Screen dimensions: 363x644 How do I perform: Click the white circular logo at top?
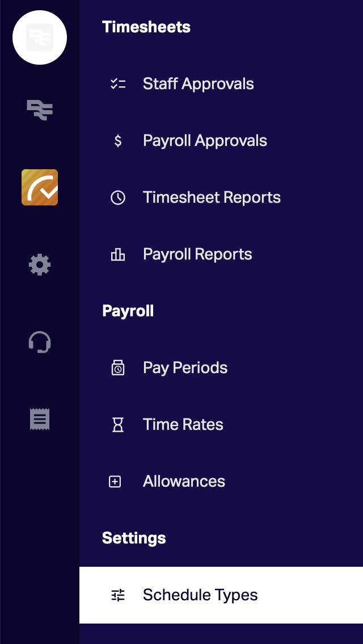point(40,37)
